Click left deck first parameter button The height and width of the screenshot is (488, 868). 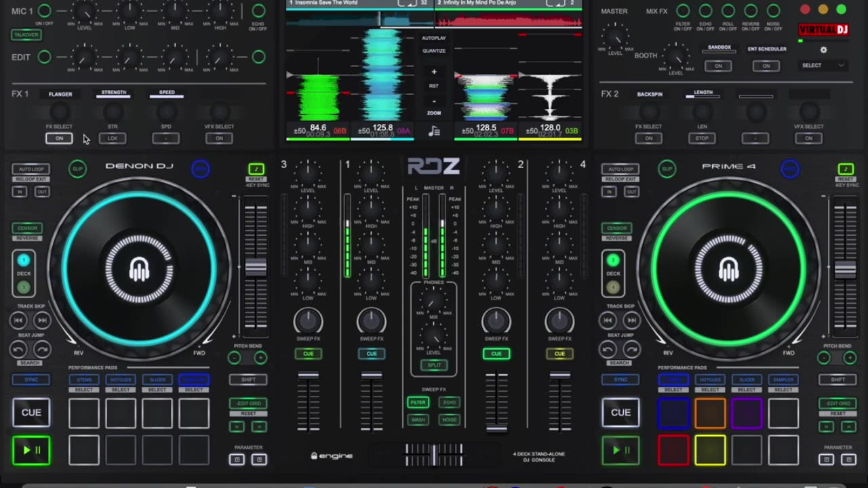(x=237, y=460)
